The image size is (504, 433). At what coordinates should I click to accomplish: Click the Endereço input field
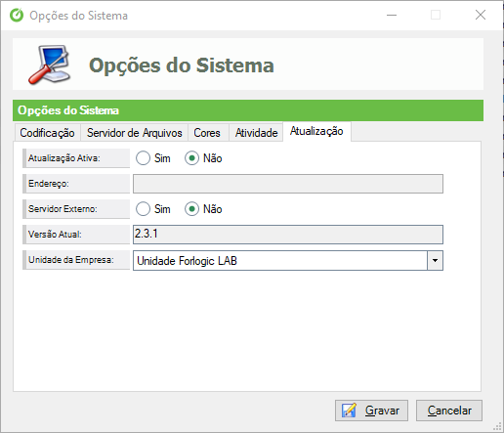(x=288, y=184)
